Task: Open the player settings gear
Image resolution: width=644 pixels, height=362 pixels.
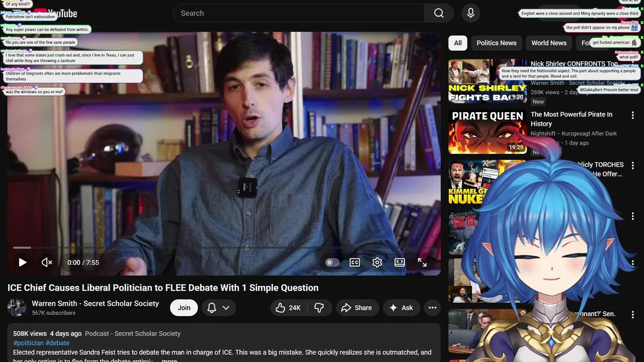Action: (377, 262)
